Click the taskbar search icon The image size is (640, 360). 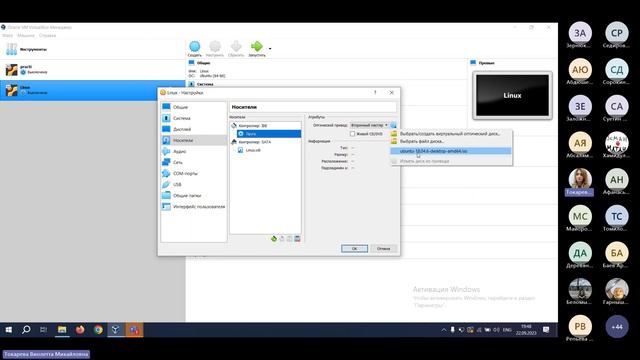pos(26,330)
